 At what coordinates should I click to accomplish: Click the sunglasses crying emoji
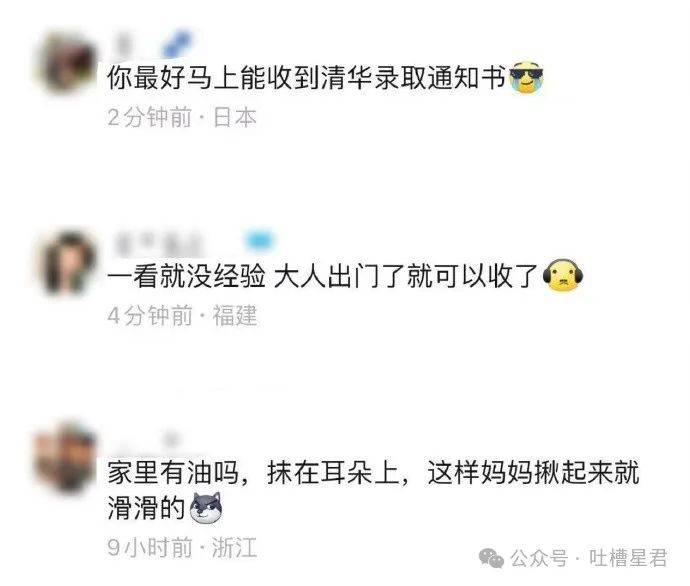tap(526, 78)
